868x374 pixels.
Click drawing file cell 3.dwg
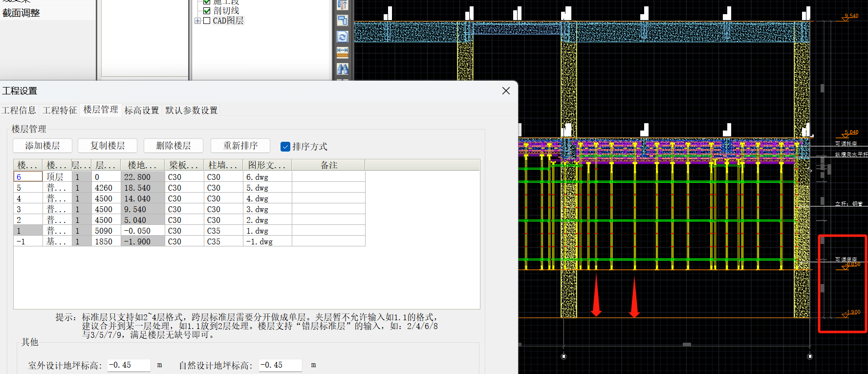267,209
